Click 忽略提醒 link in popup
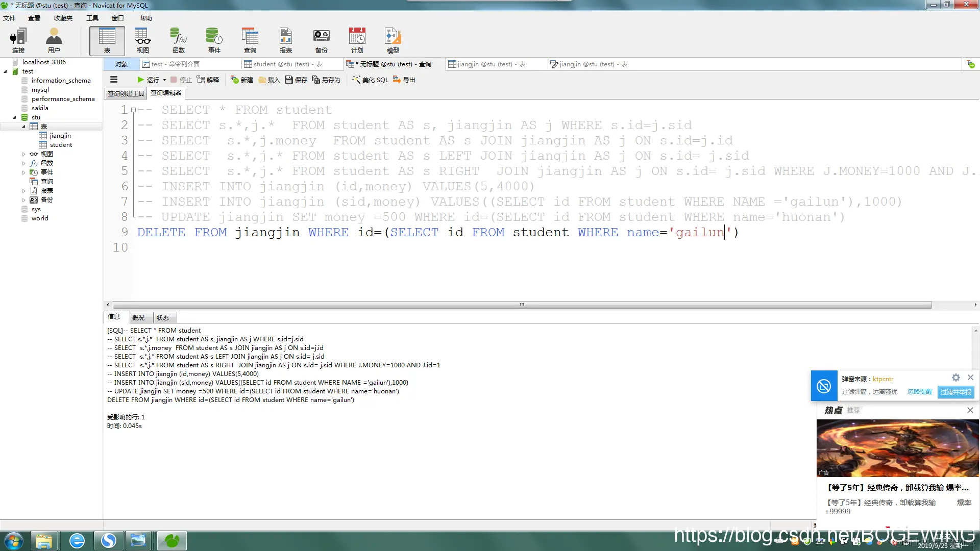Image resolution: width=980 pixels, height=551 pixels. [919, 392]
